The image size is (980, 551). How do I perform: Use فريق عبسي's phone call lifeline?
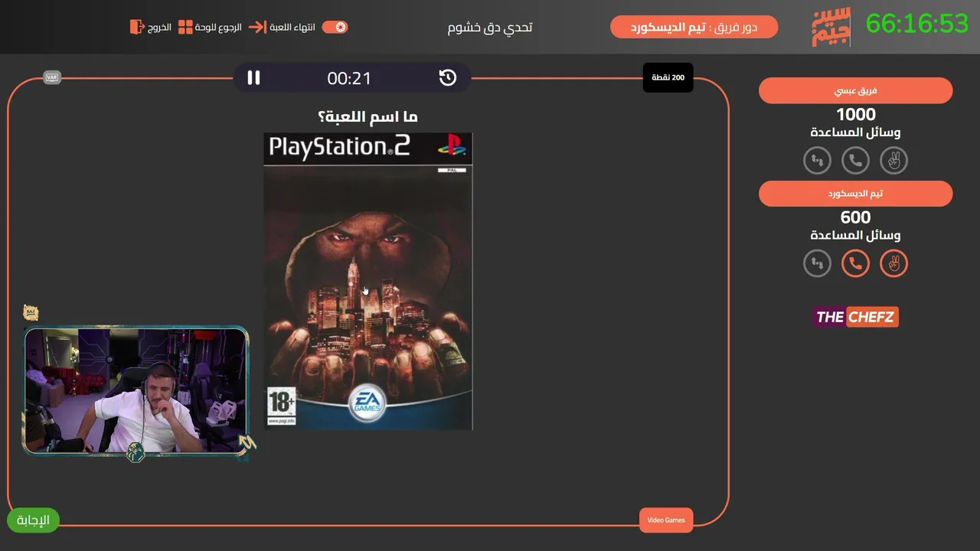pos(855,161)
